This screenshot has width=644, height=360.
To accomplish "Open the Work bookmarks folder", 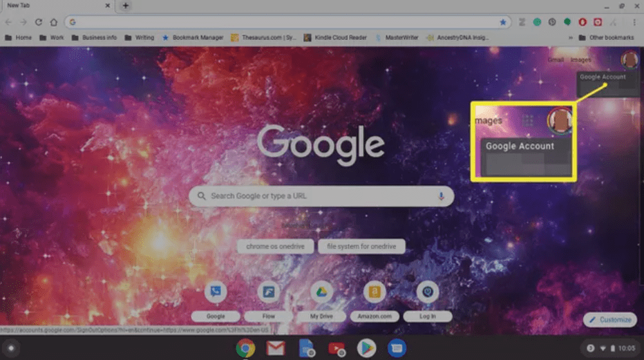I will click(52, 37).
